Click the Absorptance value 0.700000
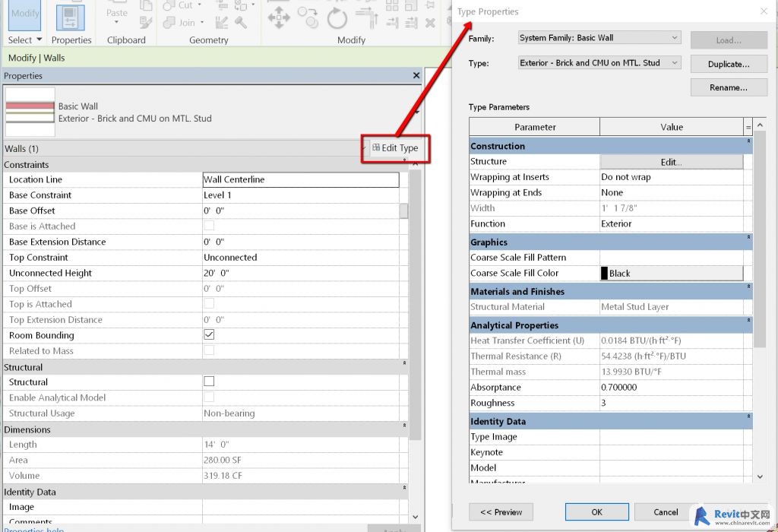 672,387
